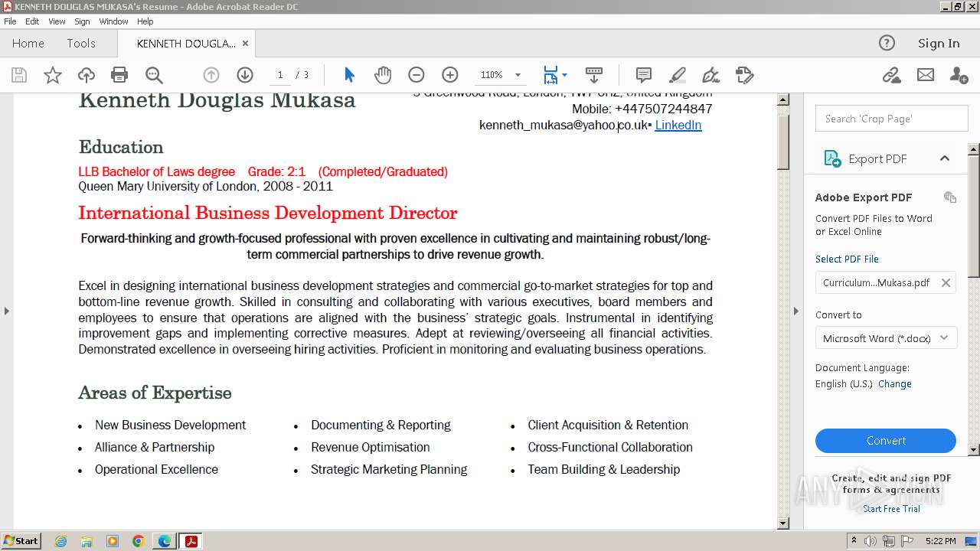This screenshot has width=980, height=551.
Task: Click the Acrobat Reader taskbar button
Action: coord(191,541)
